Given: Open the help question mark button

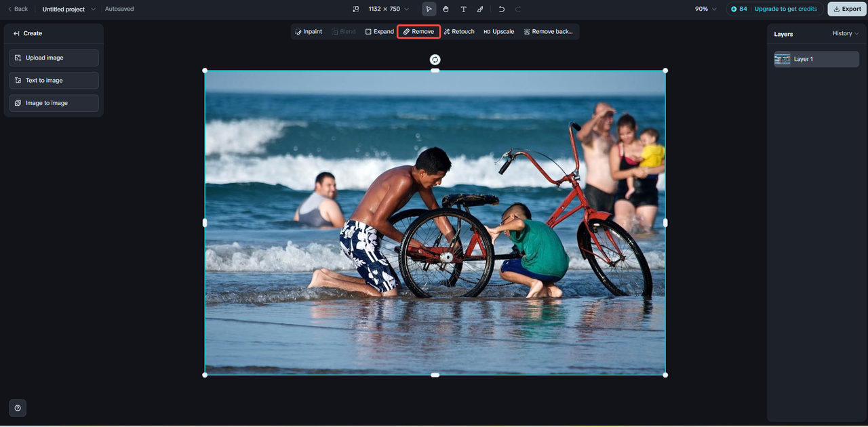Looking at the screenshot, I should coord(18,408).
